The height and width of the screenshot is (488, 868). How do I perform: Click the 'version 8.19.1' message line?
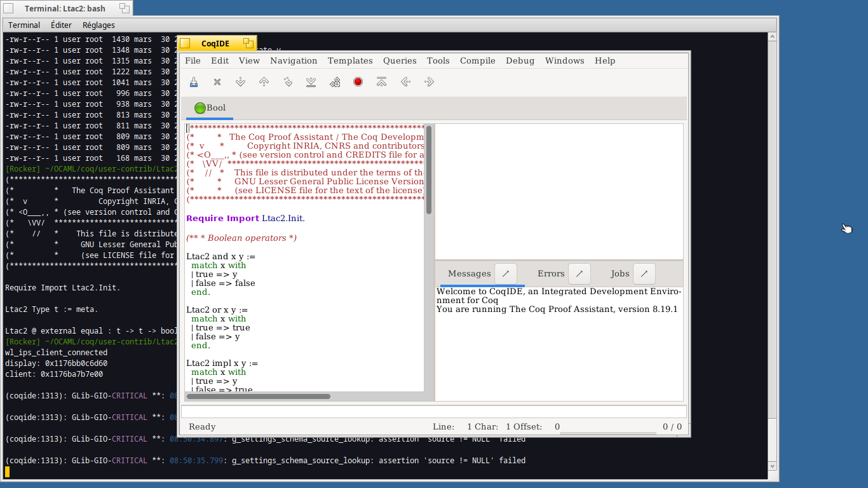pyautogui.click(x=557, y=309)
